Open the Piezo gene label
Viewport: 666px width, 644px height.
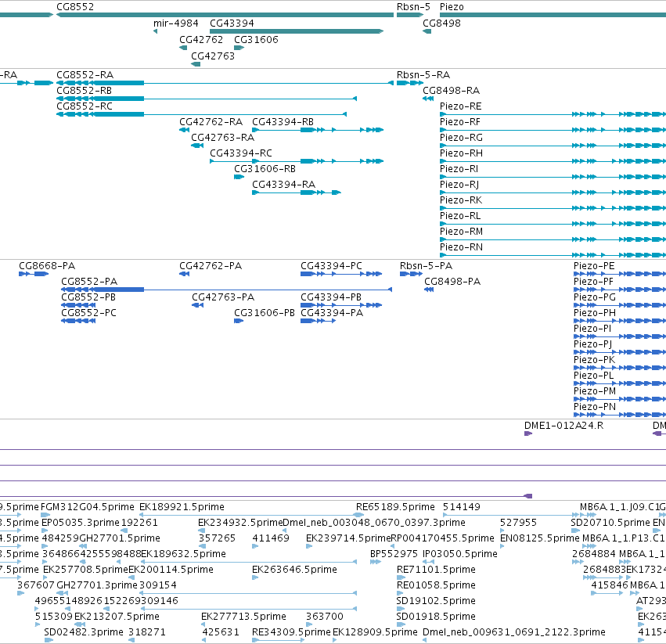452,7
